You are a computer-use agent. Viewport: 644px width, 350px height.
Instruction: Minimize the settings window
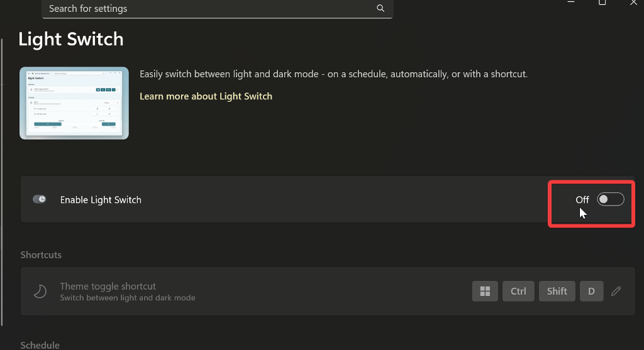click(x=571, y=3)
